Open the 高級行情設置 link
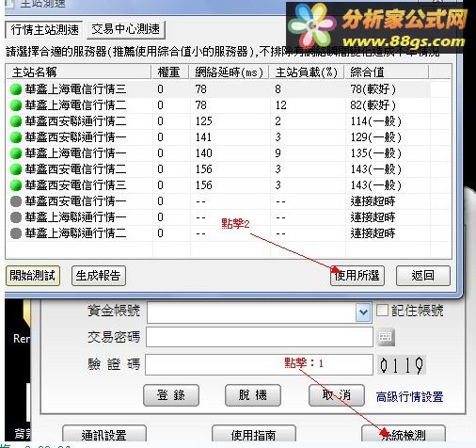This screenshot has width=476, height=448. [409, 397]
